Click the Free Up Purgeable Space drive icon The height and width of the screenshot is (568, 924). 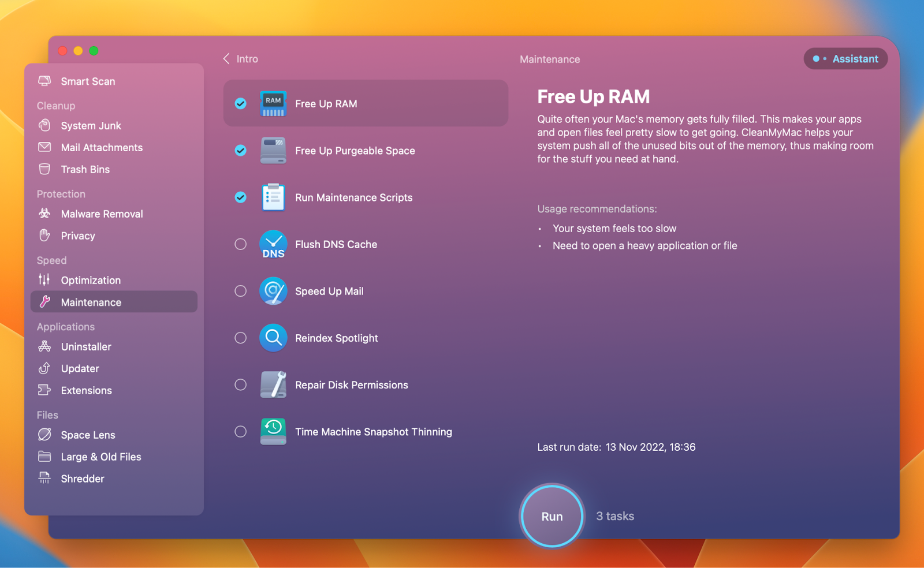click(x=273, y=151)
